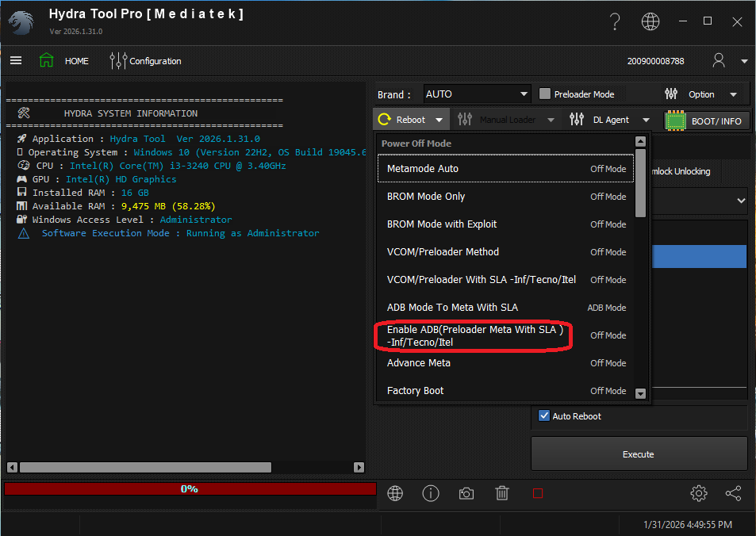Click the Power Off Mode header

point(416,144)
